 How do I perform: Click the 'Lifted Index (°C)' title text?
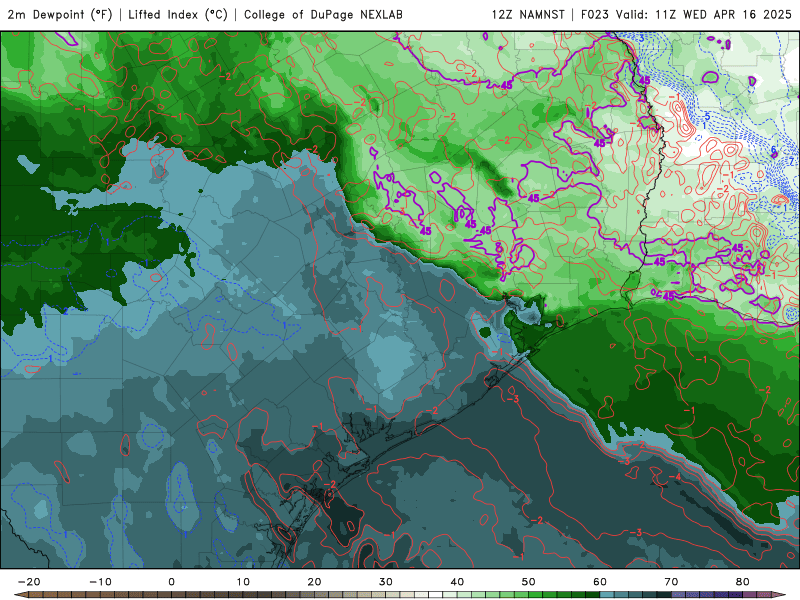[x=178, y=14]
